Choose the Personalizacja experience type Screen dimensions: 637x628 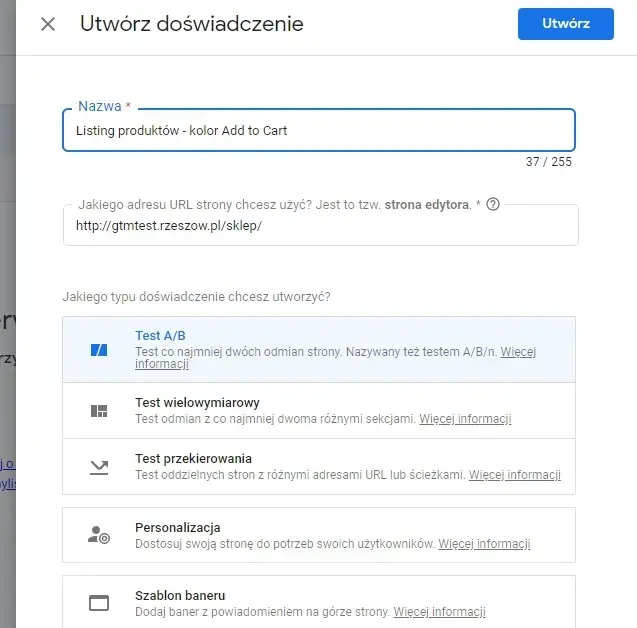[319, 535]
